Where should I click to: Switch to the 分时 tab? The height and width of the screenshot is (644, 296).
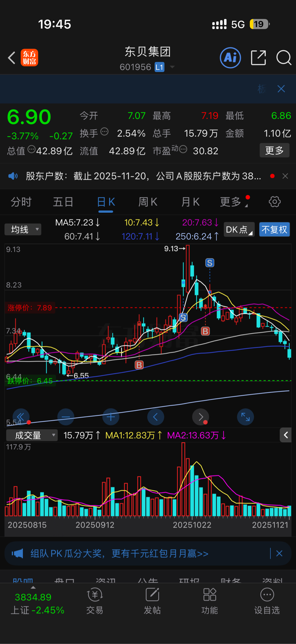[21, 202]
